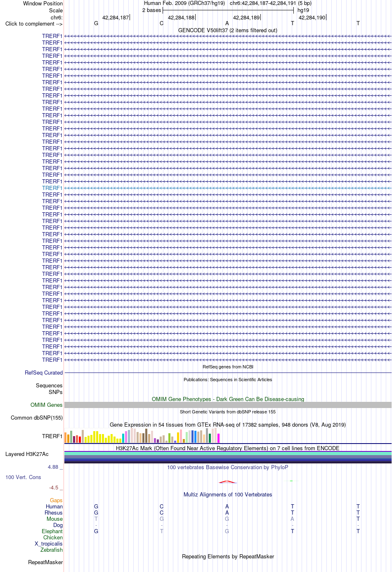Open the RepeatMasker track label
The width and height of the screenshot is (392, 572).
point(45,562)
